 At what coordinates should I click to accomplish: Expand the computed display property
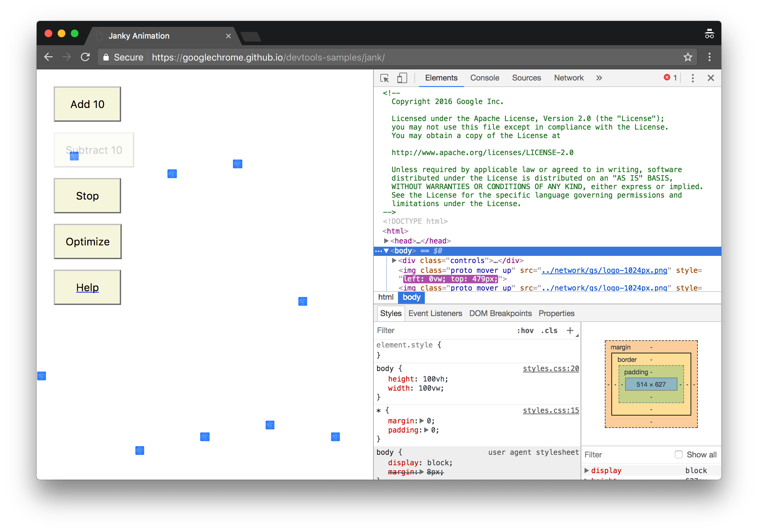(587, 470)
